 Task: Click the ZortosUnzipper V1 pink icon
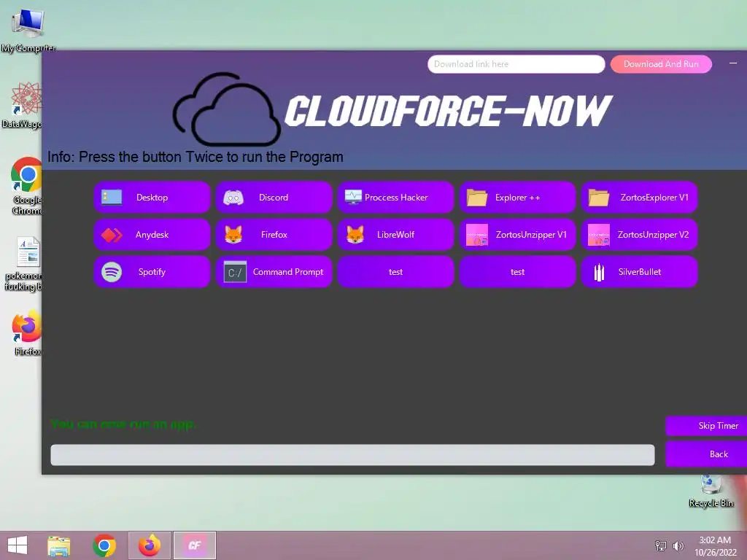[477, 235]
